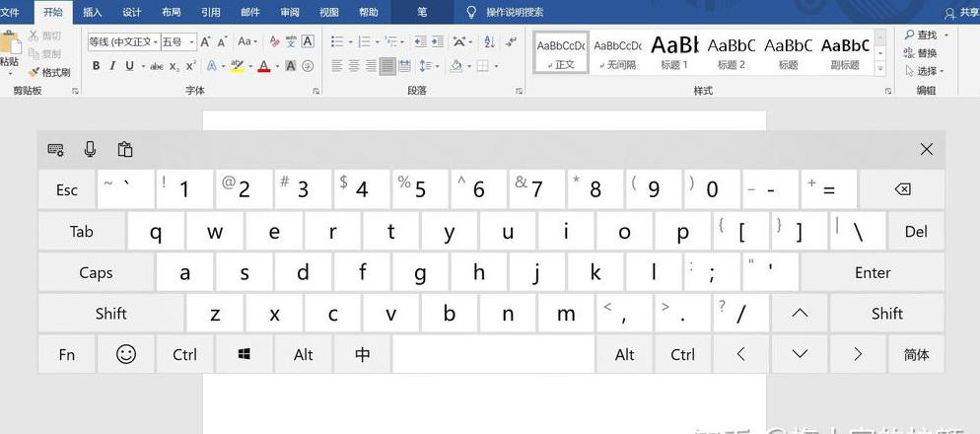980x434 pixels.
Task: Open the change case Aa dropdown
Action: (247, 41)
